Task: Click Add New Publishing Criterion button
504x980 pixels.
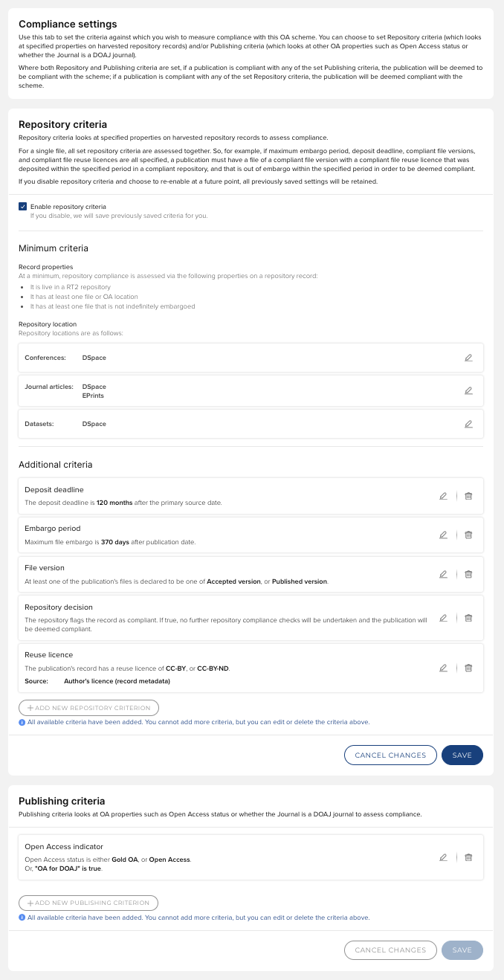Action: tap(88, 903)
